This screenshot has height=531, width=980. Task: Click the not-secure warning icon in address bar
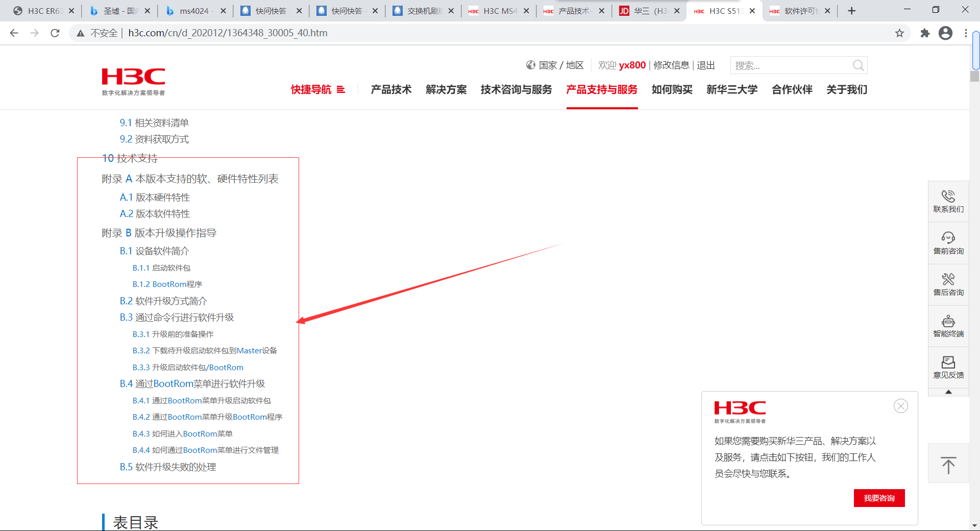pyautogui.click(x=80, y=33)
